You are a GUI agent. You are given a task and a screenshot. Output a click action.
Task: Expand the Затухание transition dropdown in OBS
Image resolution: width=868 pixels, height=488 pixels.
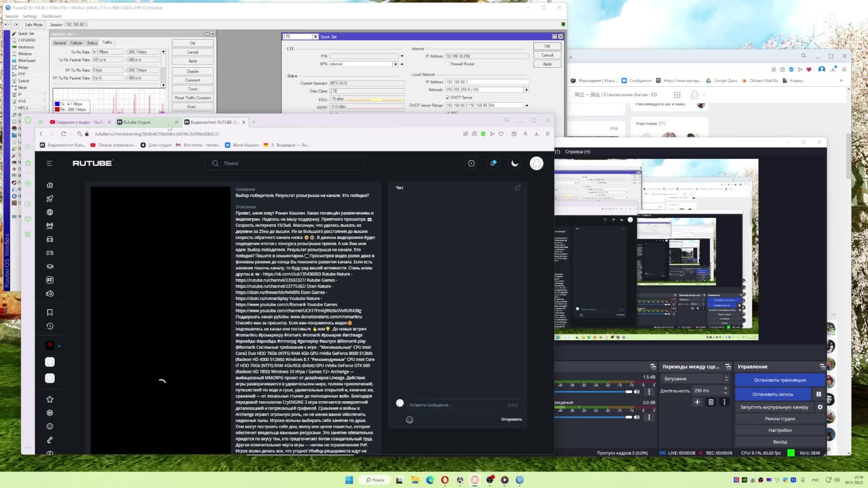[x=695, y=379]
